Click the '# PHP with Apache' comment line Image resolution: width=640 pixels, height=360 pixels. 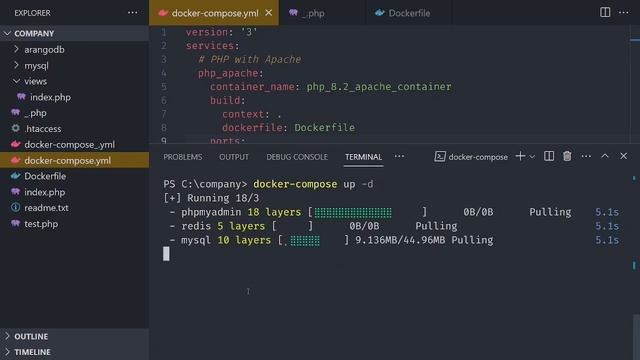(249, 60)
